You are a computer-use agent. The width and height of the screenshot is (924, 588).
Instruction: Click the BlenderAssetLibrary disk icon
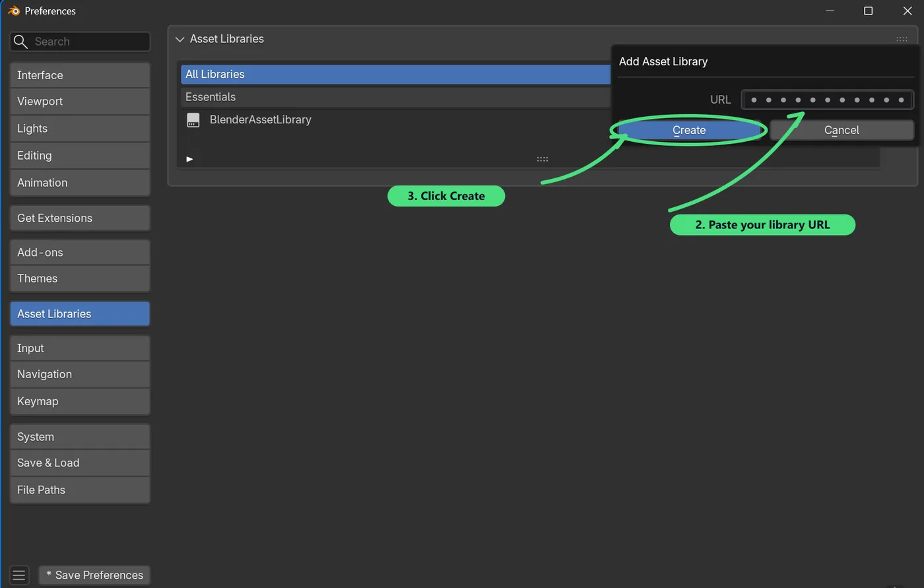(x=193, y=120)
